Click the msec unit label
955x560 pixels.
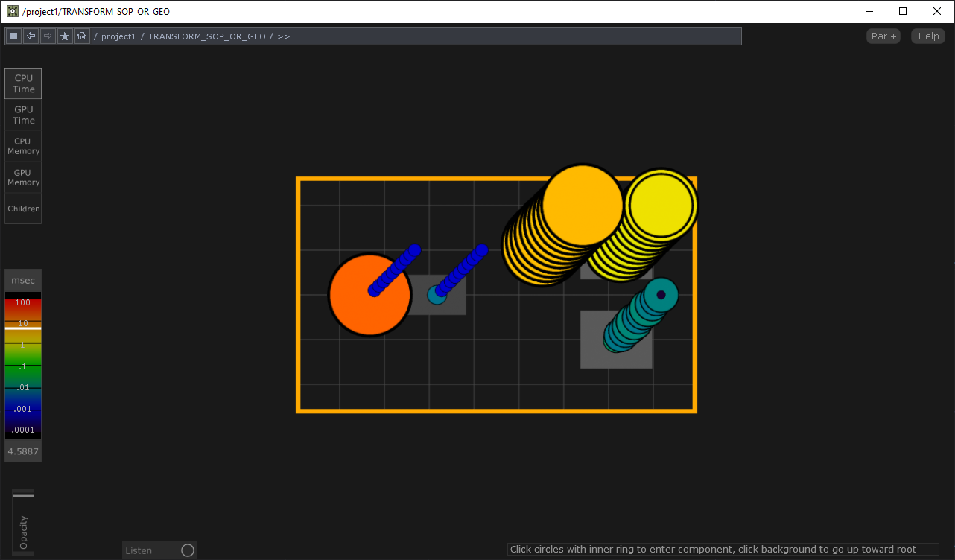click(x=23, y=280)
